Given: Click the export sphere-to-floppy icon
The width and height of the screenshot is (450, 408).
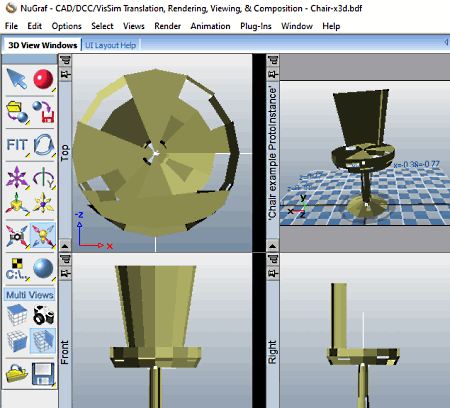Looking at the screenshot, I should tap(43, 112).
